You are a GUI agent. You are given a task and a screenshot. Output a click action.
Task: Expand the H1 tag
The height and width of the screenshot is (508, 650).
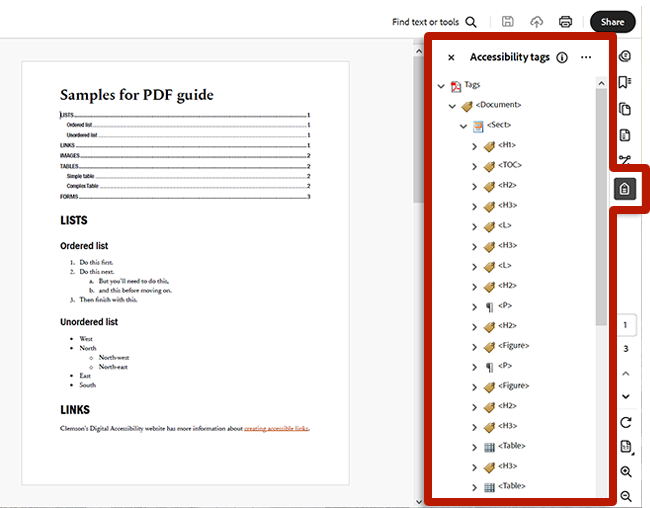coord(475,146)
